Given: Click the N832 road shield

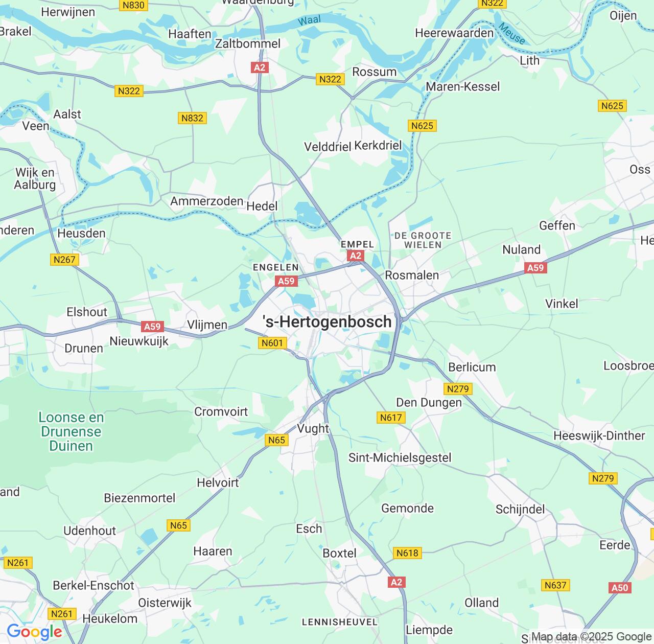Looking at the screenshot, I should (193, 118).
